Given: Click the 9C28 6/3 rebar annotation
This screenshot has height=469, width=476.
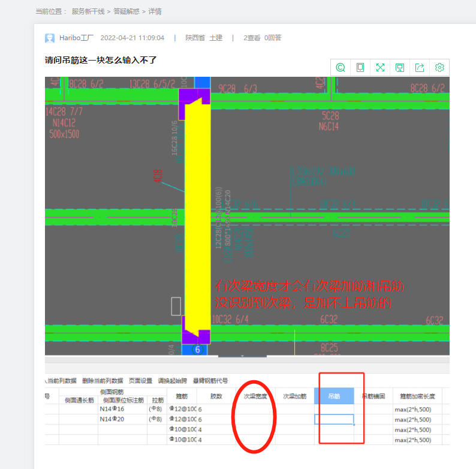Looking at the screenshot, I should [237, 88].
